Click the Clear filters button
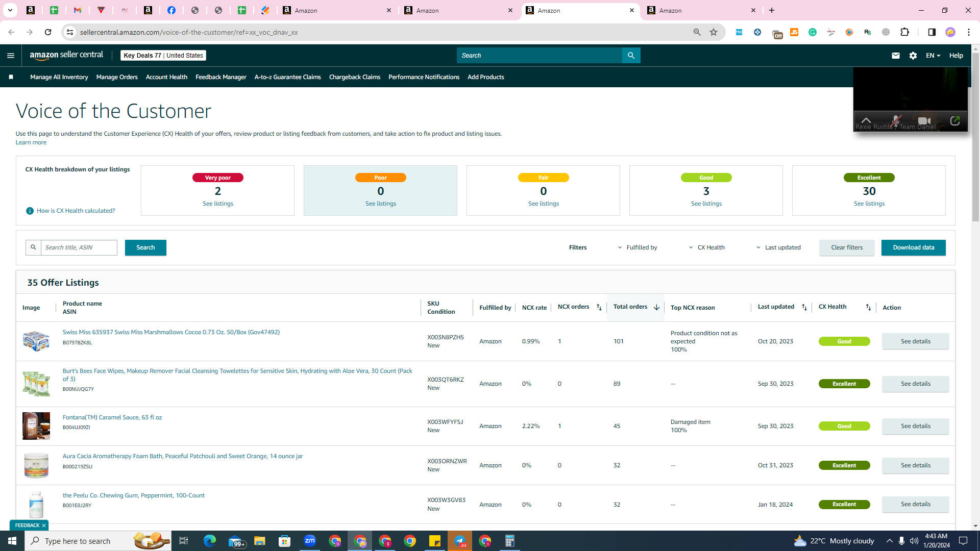The image size is (980, 551). pyautogui.click(x=847, y=247)
